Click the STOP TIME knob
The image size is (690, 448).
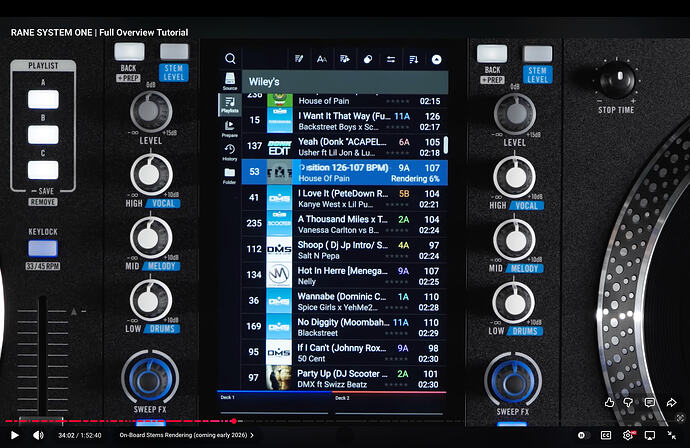[616, 80]
